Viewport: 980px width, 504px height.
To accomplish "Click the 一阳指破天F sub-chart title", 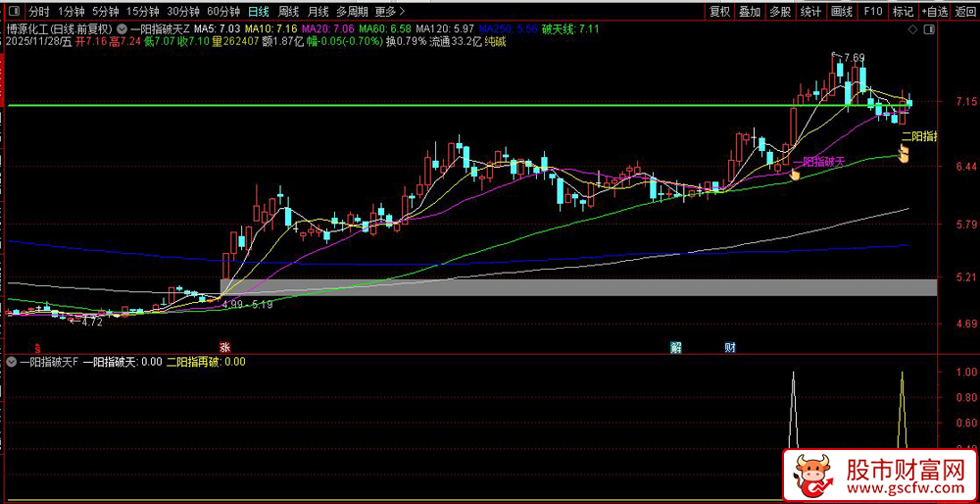I will (x=49, y=362).
